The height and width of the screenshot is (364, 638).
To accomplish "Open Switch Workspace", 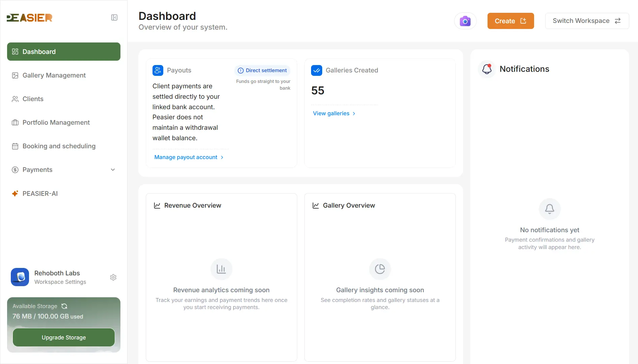I will click(587, 21).
